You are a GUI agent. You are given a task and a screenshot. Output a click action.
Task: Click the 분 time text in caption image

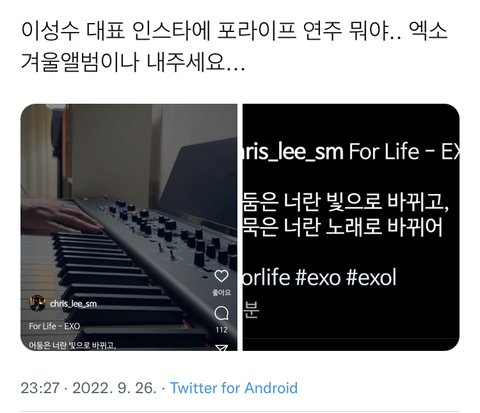[x=251, y=309]
